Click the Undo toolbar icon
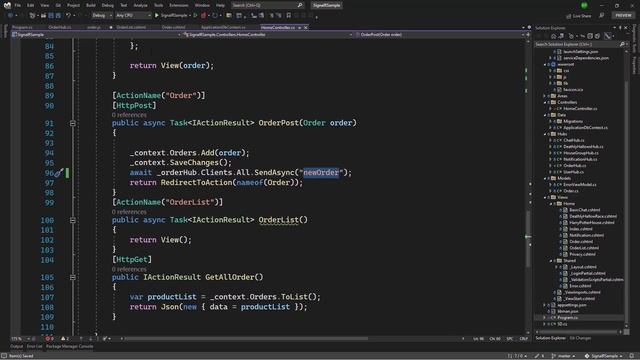Image resolution: width=640 pixels, height=360 pixels. tap(68, 16)
